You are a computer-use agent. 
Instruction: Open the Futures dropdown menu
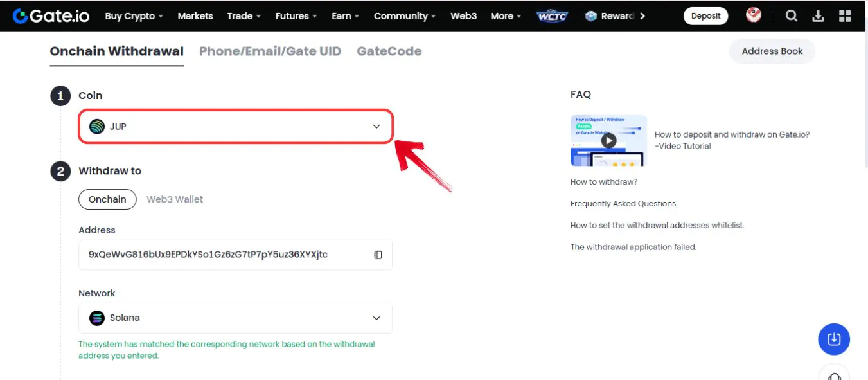coord(296,16)
